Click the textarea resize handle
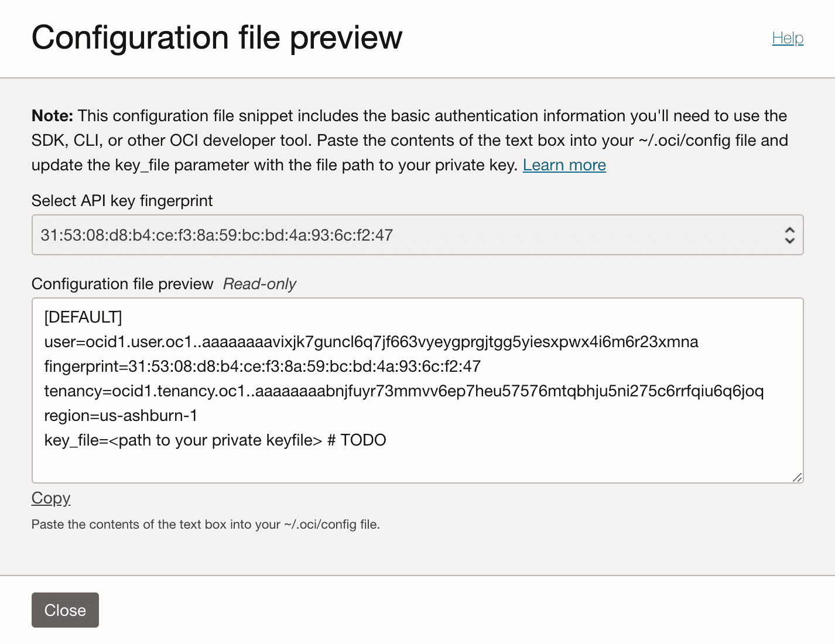The width and height of the screenshot is (835, 644). pos(798,477)
